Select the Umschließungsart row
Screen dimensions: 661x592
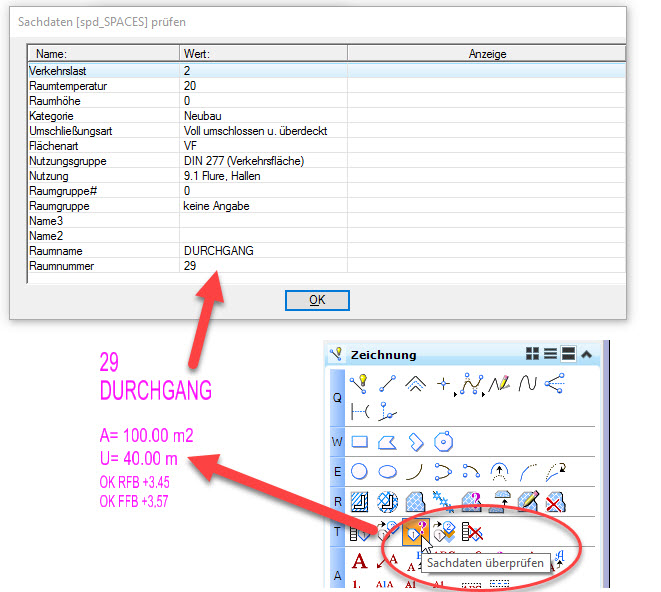pyautogui.click(x=327, y=131)
